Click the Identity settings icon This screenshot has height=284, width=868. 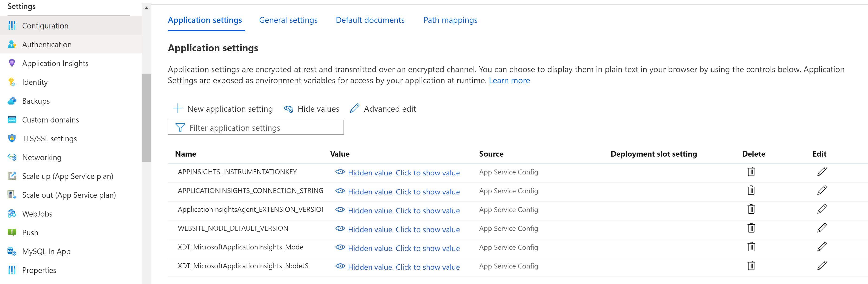[11, 82]
